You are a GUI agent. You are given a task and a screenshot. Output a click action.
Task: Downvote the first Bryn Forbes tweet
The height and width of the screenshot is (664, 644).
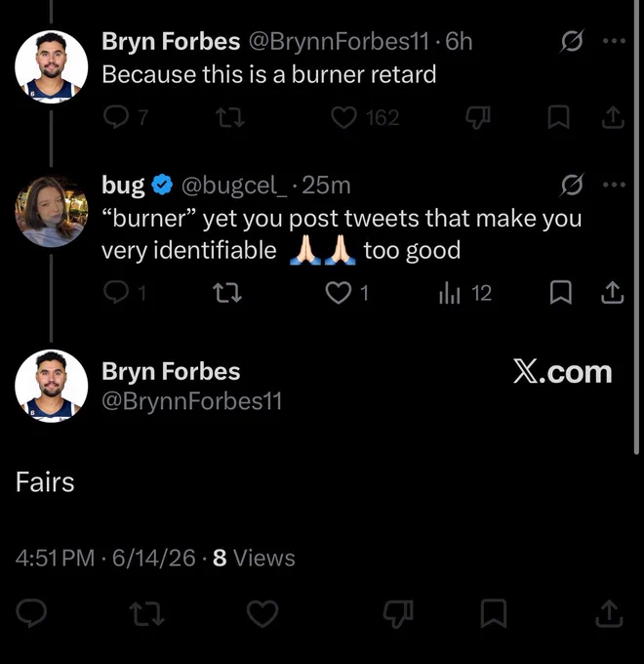click(x=478, y=117)
